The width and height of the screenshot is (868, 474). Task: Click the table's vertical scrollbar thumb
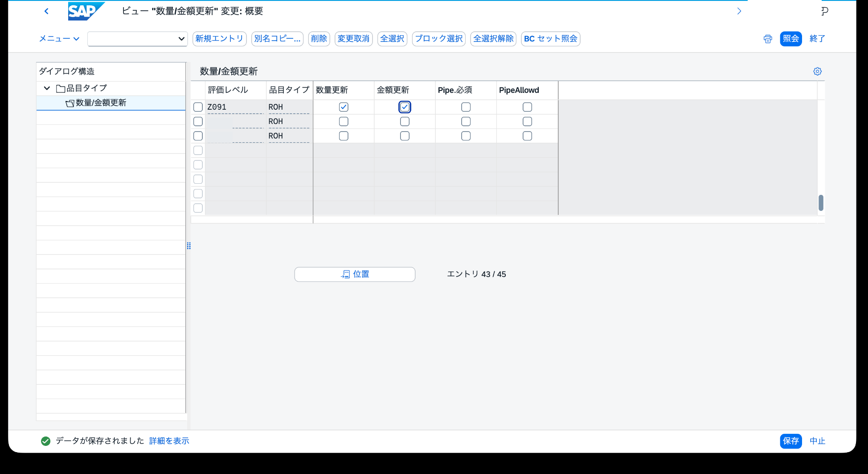pyautogui.click(x=821, y=203)
